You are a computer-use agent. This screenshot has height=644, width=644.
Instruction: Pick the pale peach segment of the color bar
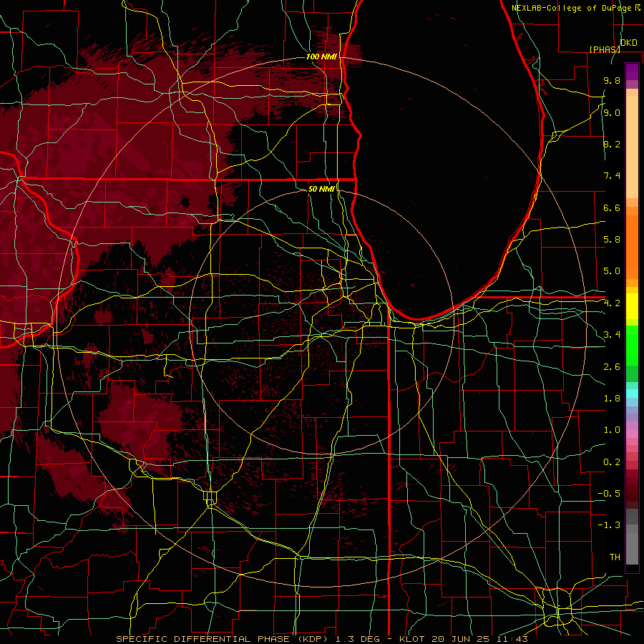tap(632, 147)
